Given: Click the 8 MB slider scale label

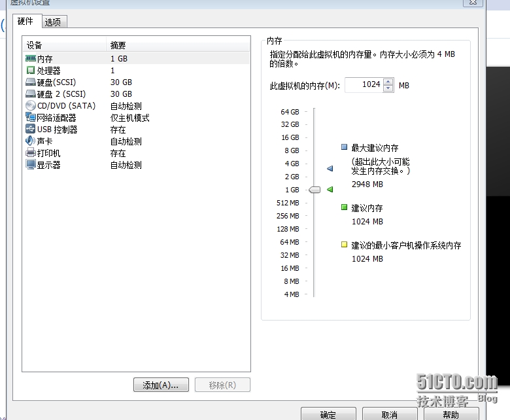Looking at the screenshot, I should pyautogui.click(x=292, y=281).
